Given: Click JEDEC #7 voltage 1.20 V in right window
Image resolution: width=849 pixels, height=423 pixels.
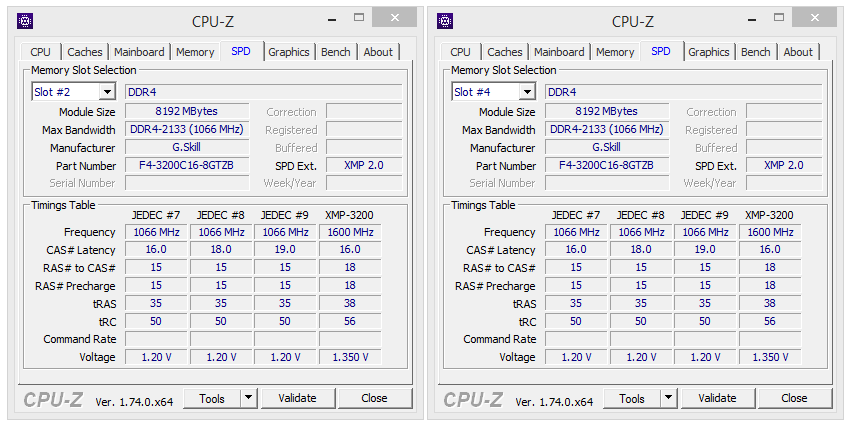Looking at the screenshot, I should point(576,357).
